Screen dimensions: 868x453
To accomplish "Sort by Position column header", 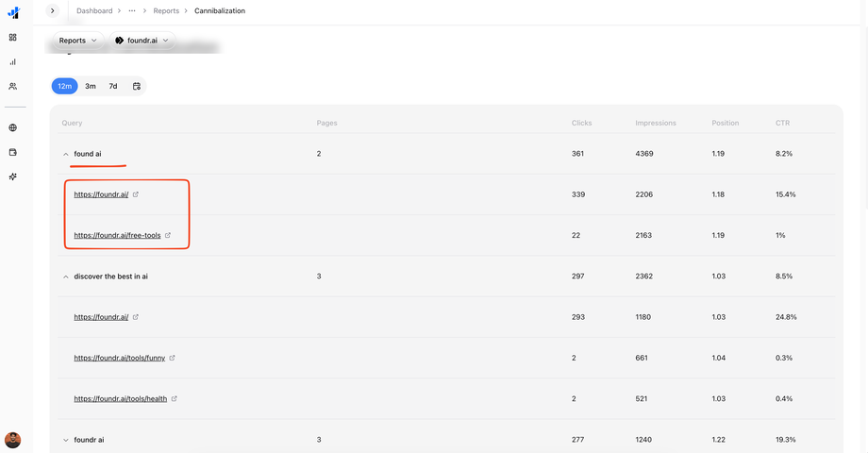I will point(726,123).
